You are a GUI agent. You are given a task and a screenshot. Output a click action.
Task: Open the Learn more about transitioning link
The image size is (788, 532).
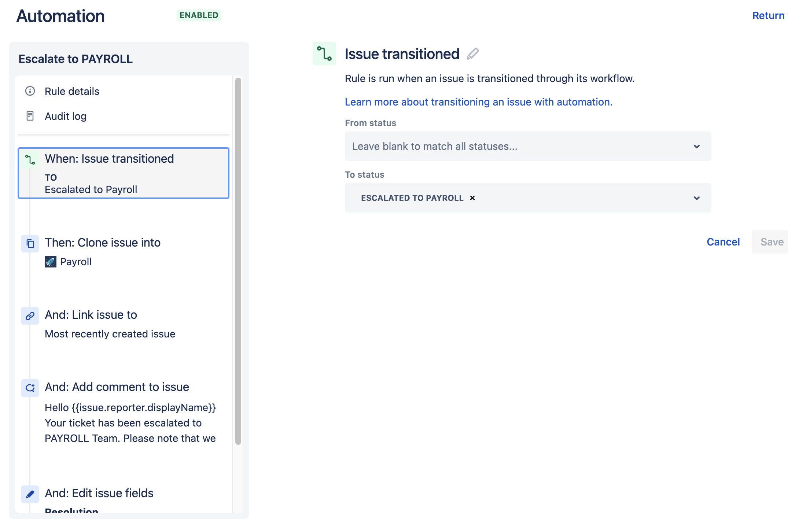[x=479, y=102]
